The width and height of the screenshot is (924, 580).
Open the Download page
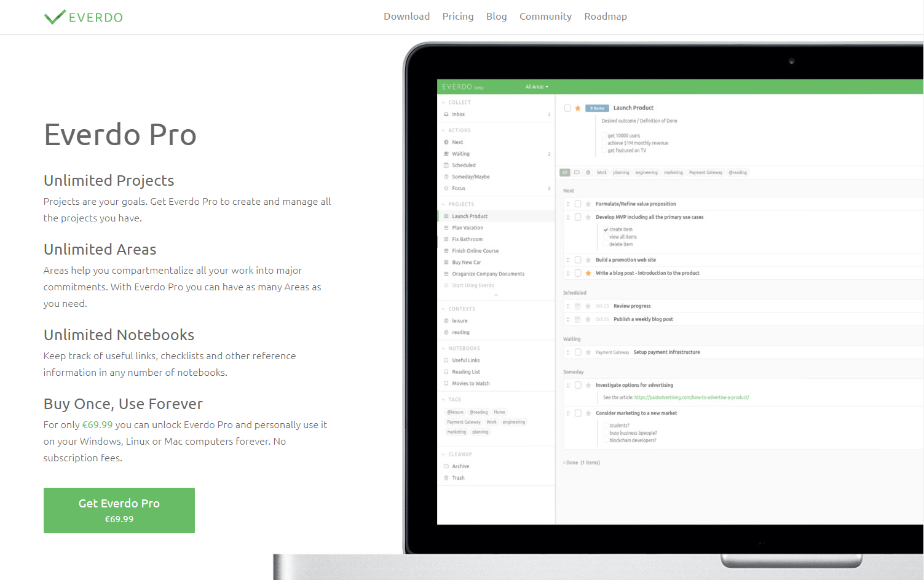tap(407, 17)
